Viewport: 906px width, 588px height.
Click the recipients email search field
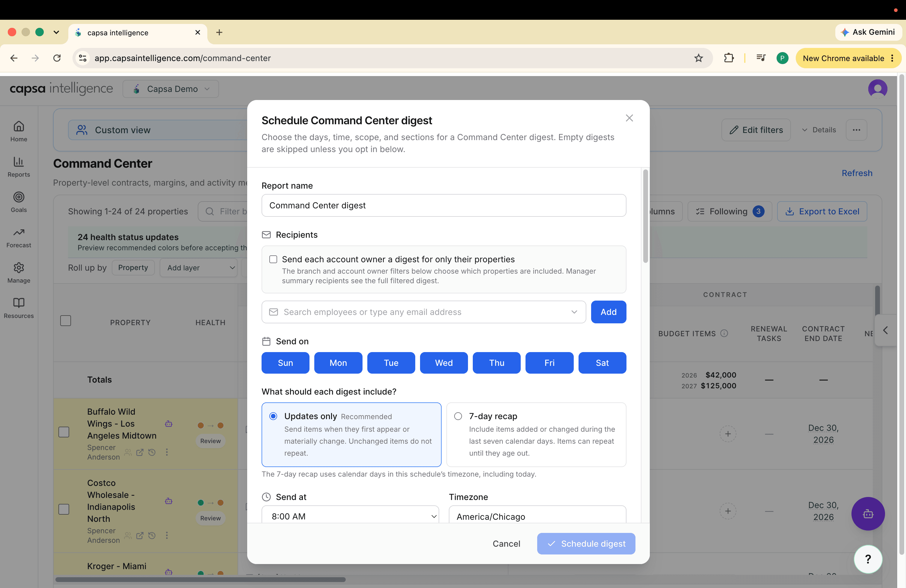coord(424,312)
